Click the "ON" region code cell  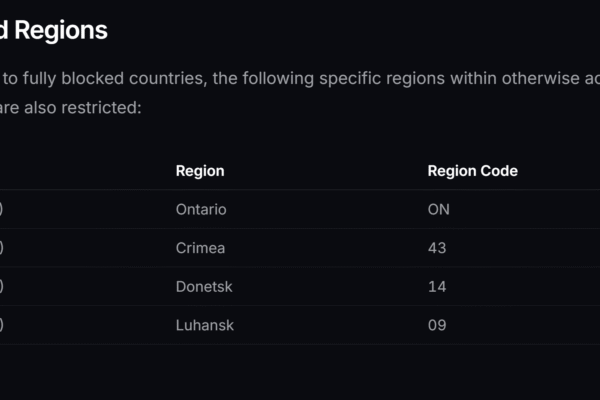pos(438,210)
